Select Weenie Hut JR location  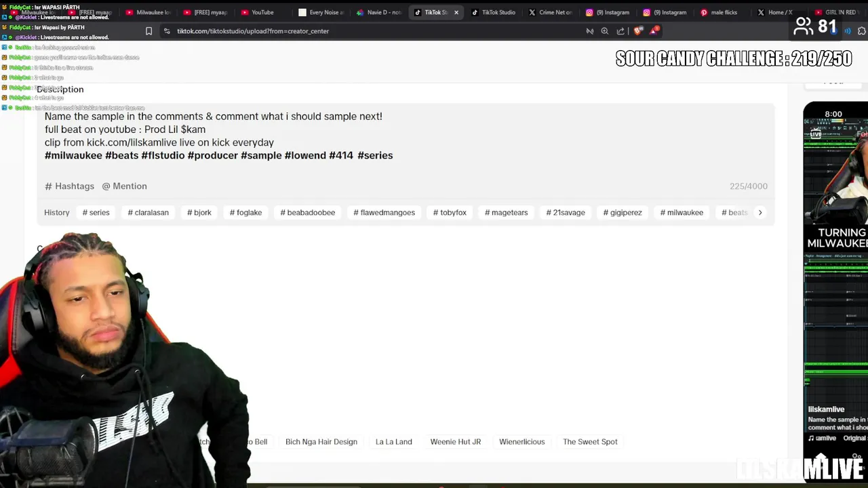click(x=455, y=442)
